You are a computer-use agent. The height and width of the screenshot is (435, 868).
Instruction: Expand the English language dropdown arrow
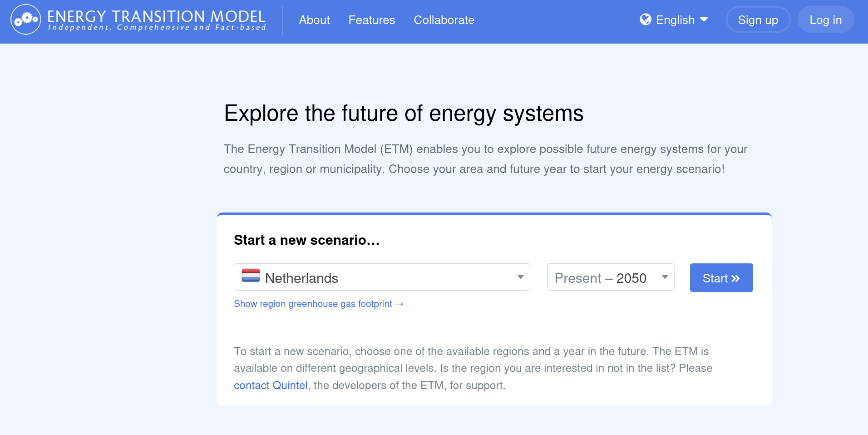coord(704,20)
